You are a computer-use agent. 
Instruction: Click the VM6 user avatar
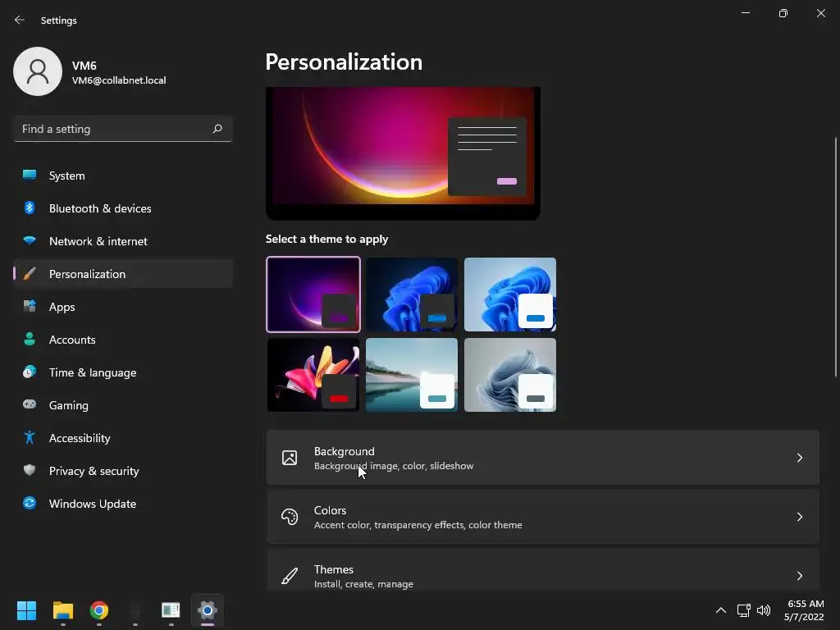(38, 71)
